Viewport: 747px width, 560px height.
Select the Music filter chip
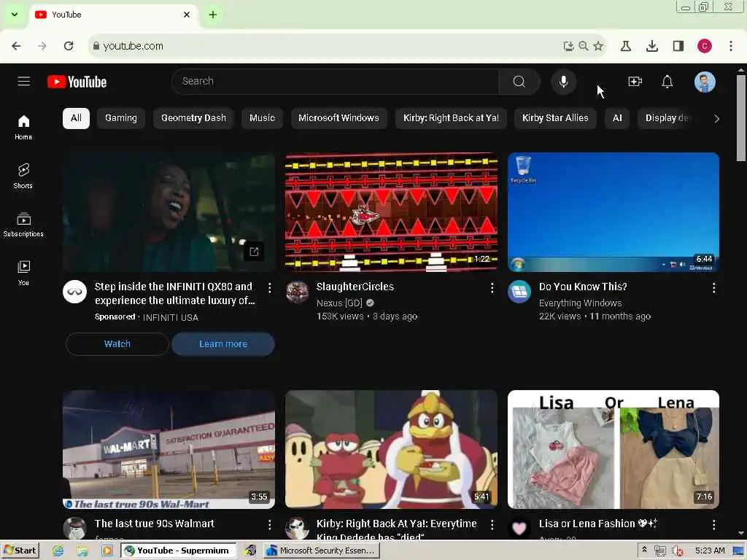coord(262,118)
